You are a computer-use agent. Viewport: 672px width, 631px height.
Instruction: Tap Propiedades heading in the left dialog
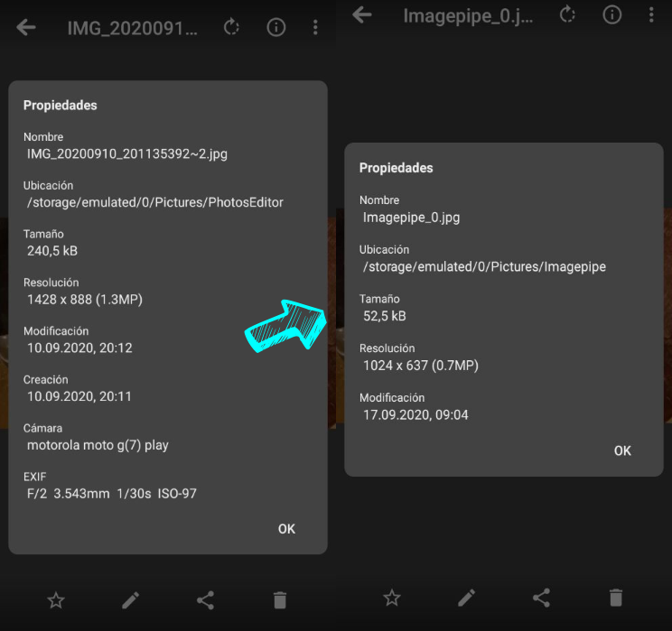[60, 106]
